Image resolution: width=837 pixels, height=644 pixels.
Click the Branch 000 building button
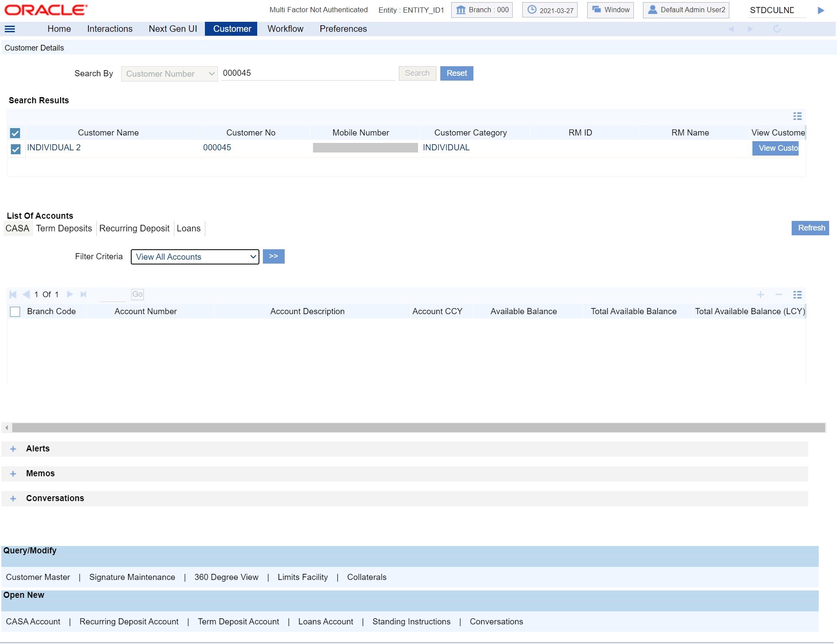[x=482, y=10]
